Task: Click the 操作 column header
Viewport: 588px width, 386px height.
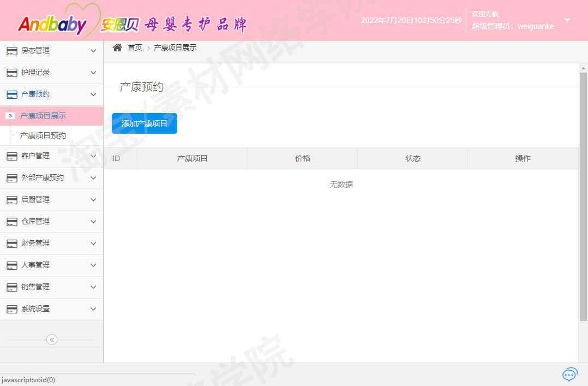Action: point(523,158)
